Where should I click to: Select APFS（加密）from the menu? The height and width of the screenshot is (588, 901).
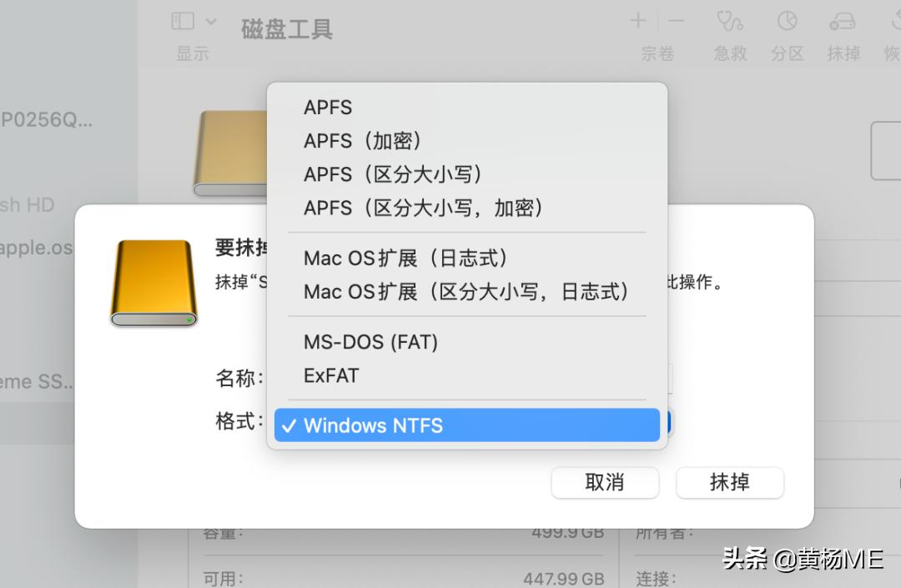point(363,140)
